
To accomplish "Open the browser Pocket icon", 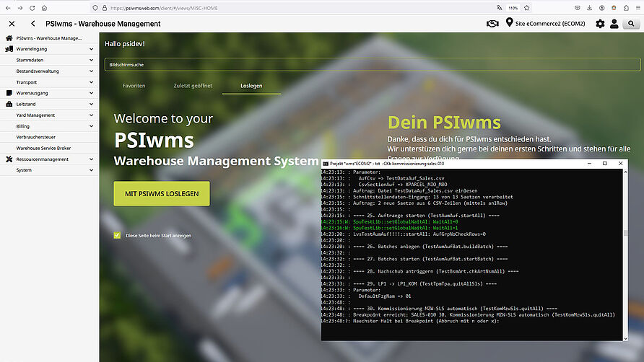I will (577, 8).
